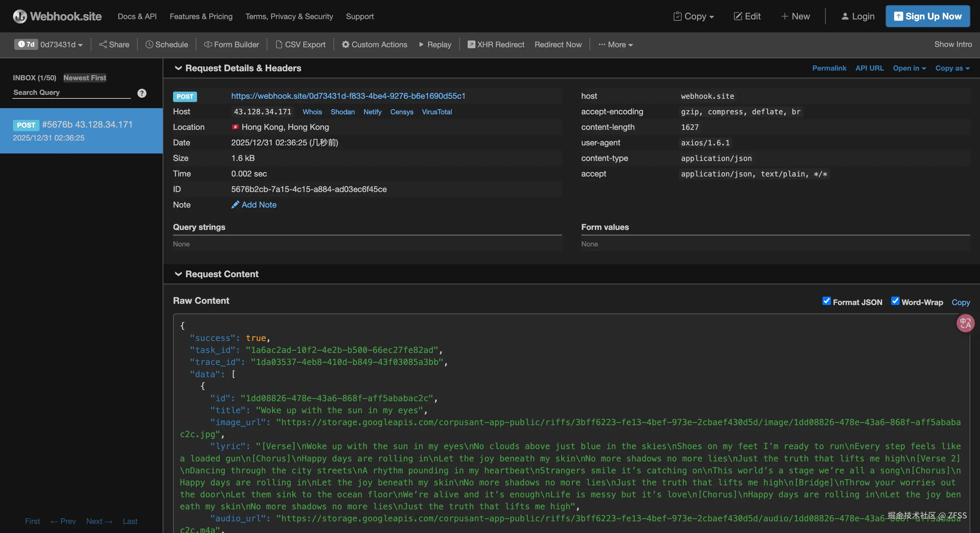Open Custom Actions gear icon
The width and height of the screenshot is (980, 533).
tap(345, 44)
